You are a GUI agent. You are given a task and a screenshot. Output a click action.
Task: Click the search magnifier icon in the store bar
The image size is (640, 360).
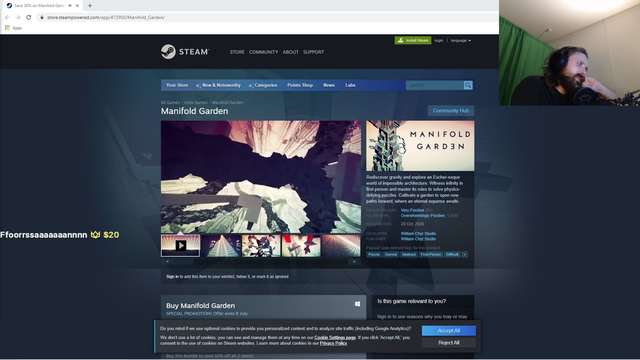click(468, 85)
